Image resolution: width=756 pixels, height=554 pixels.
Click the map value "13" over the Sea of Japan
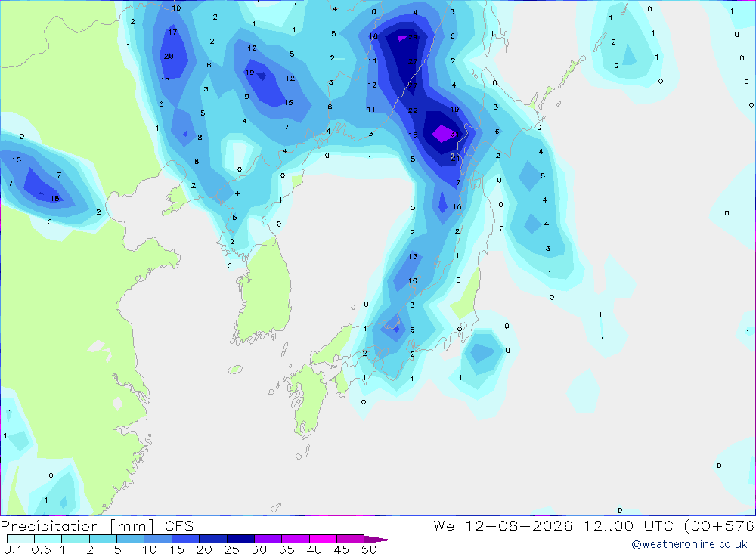(x=413, y=256)
